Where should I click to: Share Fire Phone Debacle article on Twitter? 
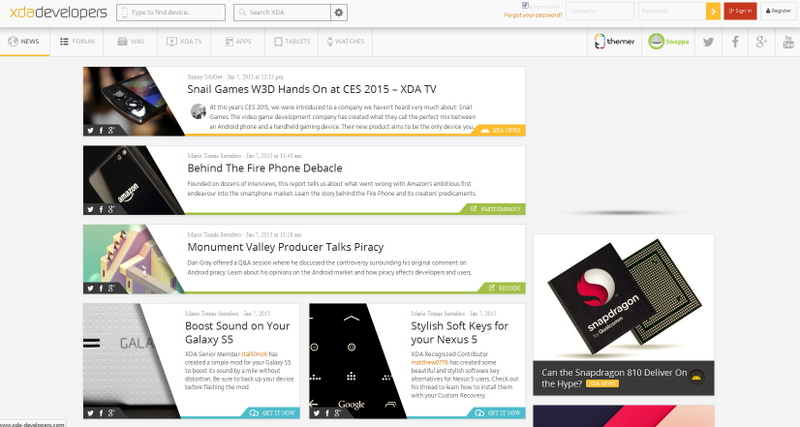click(x=90, y=209)
